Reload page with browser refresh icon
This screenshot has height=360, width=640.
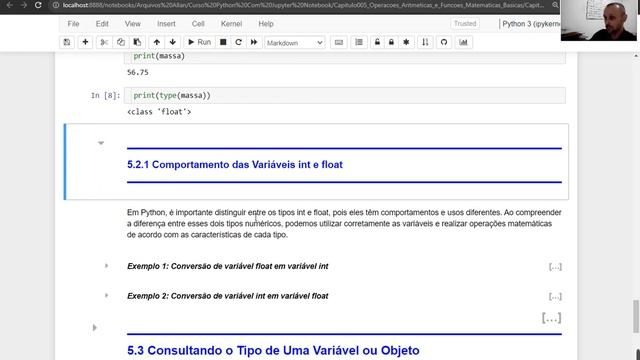[38, 5]
